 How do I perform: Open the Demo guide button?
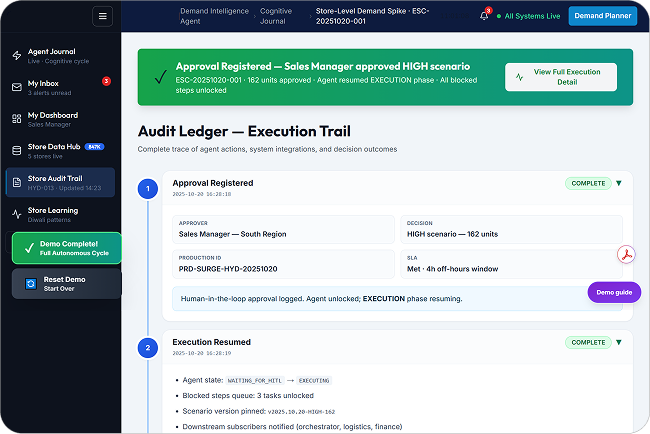pos(614,292)
